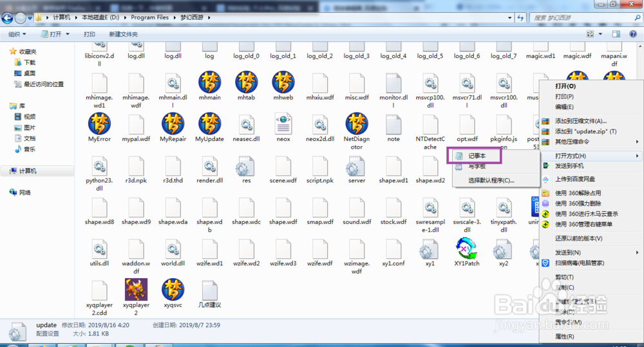Screen dimensions: 644x347
Task: Expand the 发送到(N) submenu arrow
Action: [x=637, y=252]
